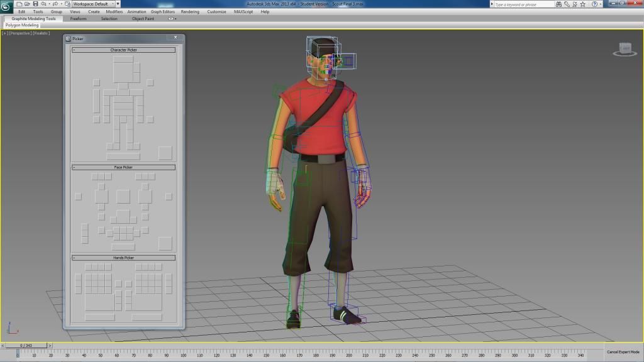Open the [Realistic] shading menu
Screen dimensions: 644x362
click(42, 33)
